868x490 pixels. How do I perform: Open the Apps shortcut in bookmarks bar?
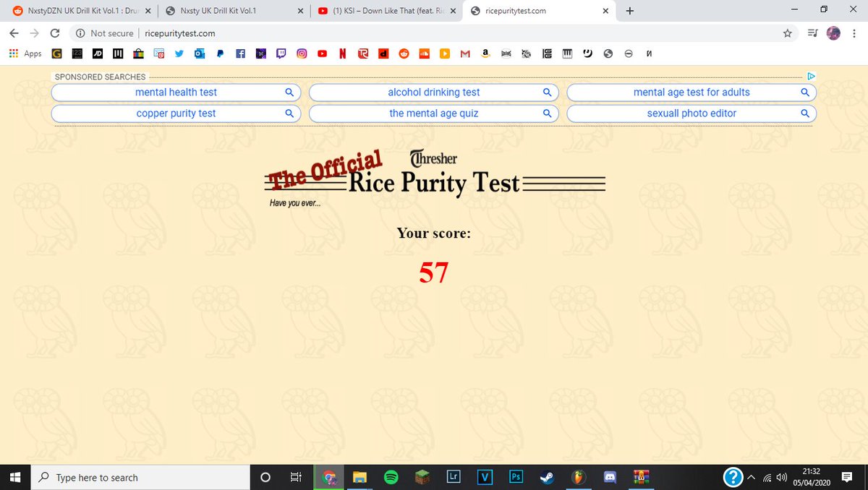(x=25, y=53)
